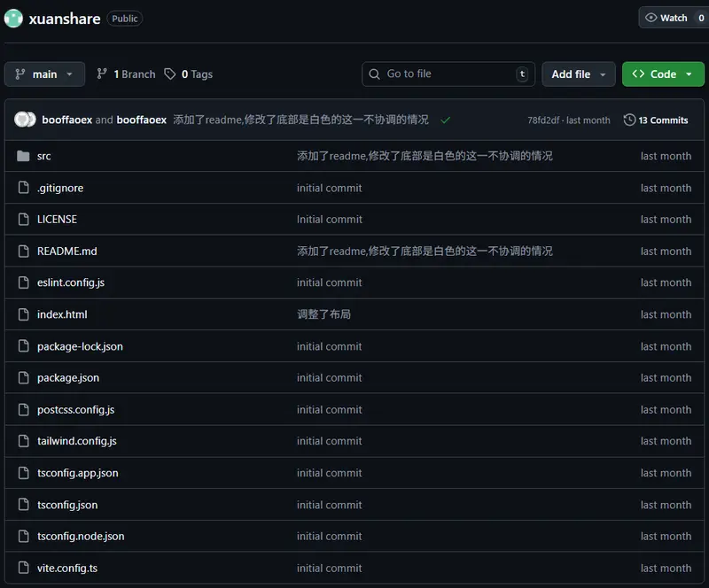Click the xuanshare repository avatar icon
Viewport: 709px width, 588px height.
pyautogui.click(x=13, y=18)
